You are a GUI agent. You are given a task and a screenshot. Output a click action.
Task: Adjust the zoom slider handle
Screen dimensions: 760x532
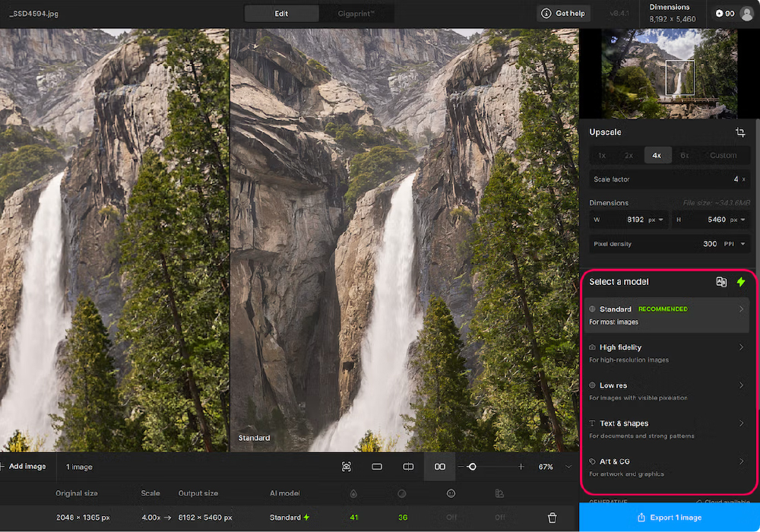[x=472, y=467]
